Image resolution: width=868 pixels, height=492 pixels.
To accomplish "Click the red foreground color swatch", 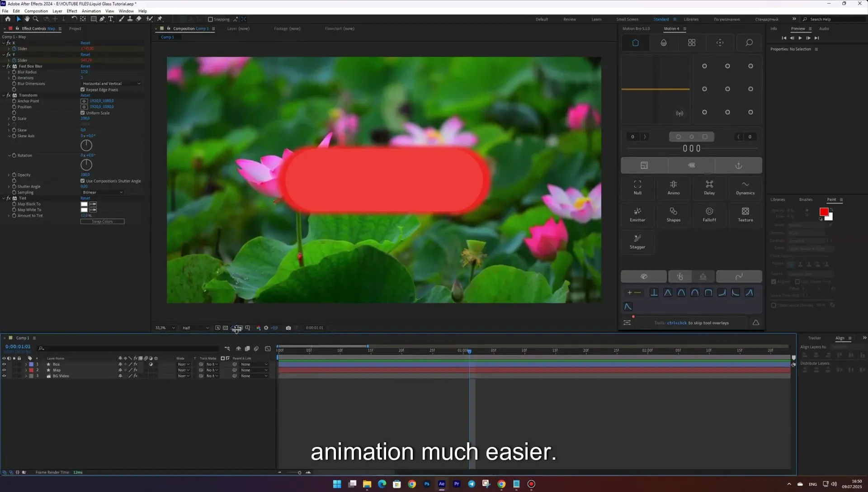I will 824,212.
